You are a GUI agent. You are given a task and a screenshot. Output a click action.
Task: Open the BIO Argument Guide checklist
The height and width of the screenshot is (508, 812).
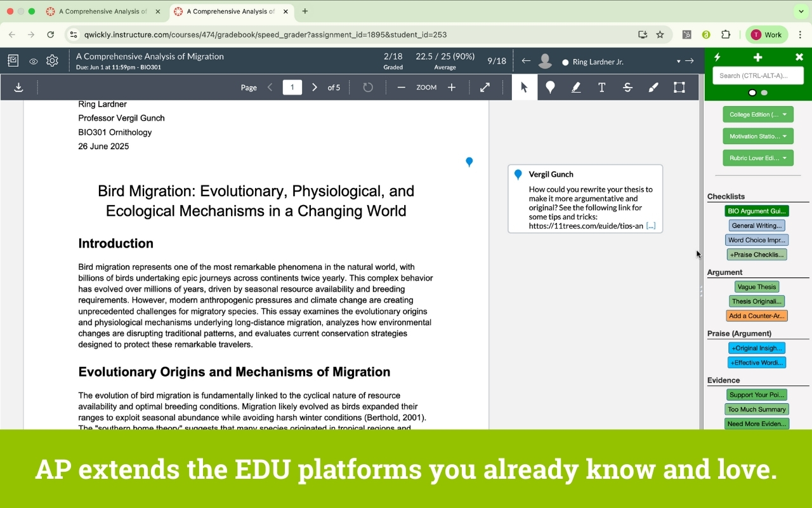click(756, 211)
